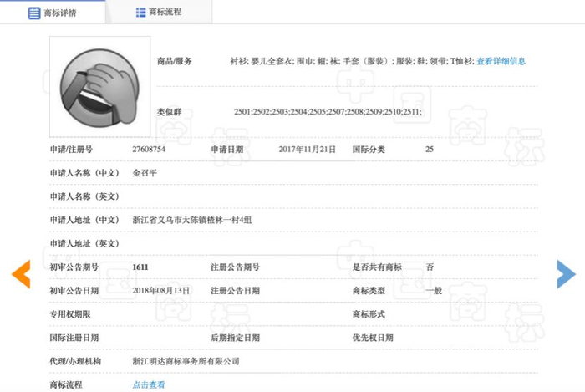Select the goods list starting with 衬衫
Image resolution: width=585 pixels, height=392 pixels.
[352, 61]
